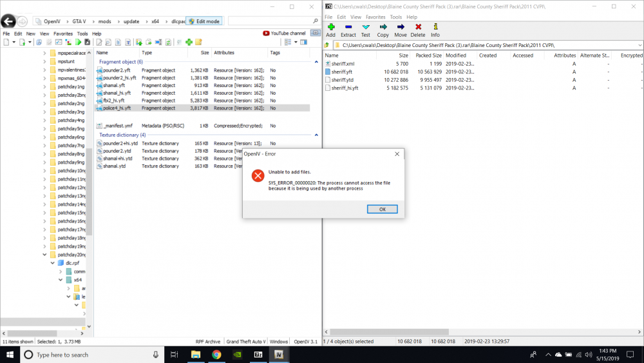Image resolution: width=644 pixels, height=363 pixels.
Task: Click the Test button in 7-Zip toolbar
Action: pos(366,30)
